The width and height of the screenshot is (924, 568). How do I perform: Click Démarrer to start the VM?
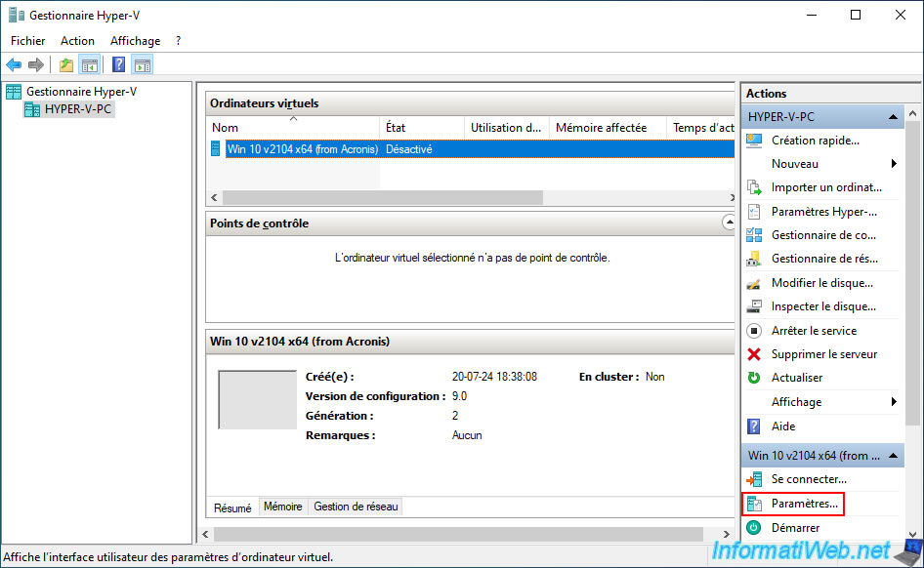click(x=795, y=528)
